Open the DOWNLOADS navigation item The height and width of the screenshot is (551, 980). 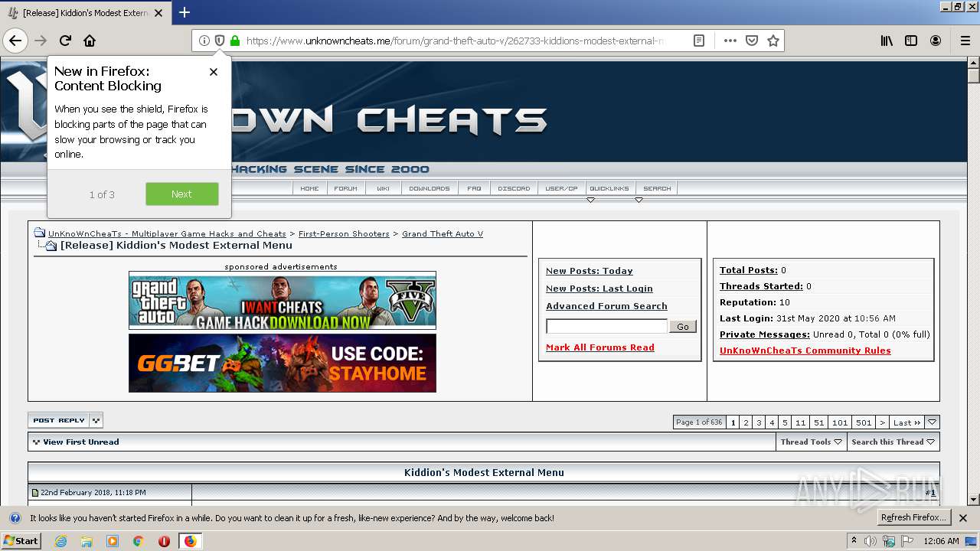[x=430, y=188]
